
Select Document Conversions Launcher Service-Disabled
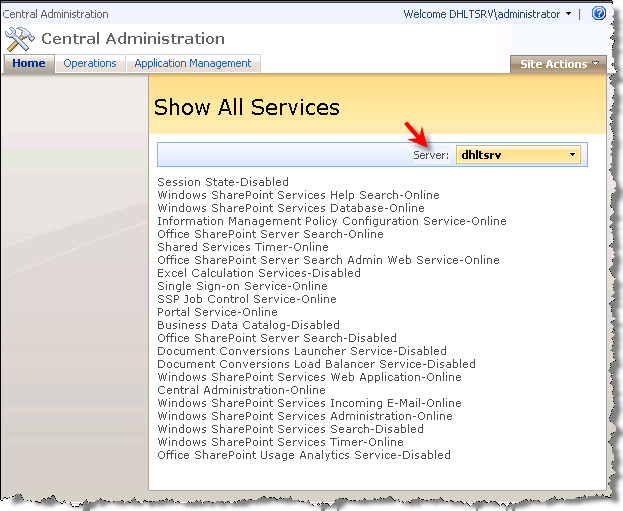coord(302,351)
